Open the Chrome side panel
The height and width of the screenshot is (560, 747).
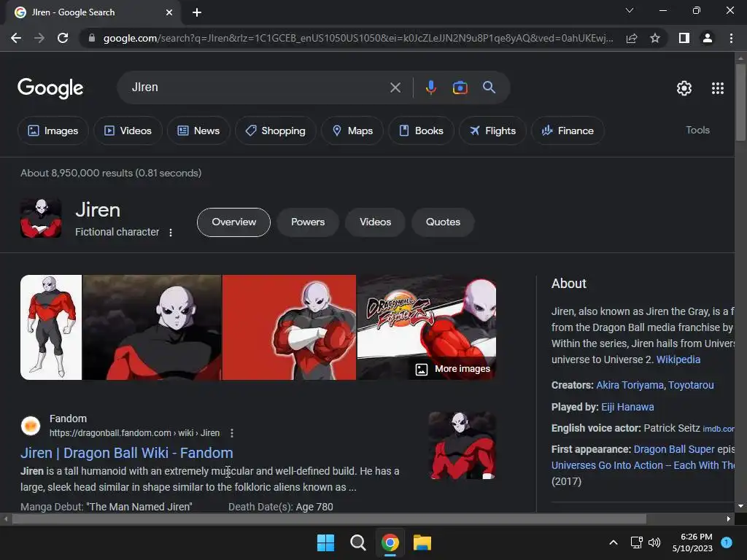click(684, 38)
